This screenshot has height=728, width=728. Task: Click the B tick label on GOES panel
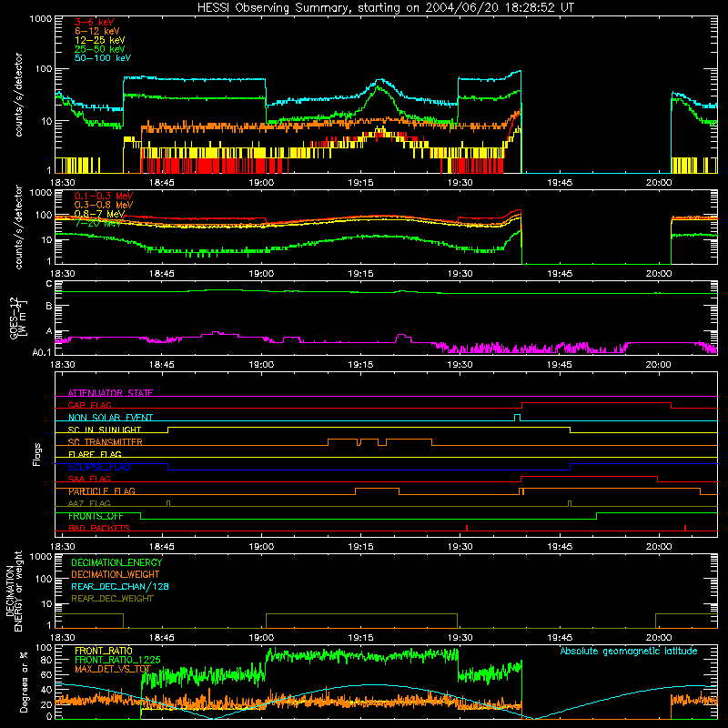pyautogui.click(x=49, y=306)
